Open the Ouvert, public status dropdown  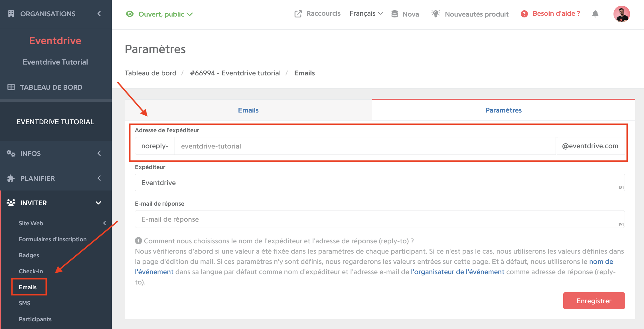click(x=165, y=14)
